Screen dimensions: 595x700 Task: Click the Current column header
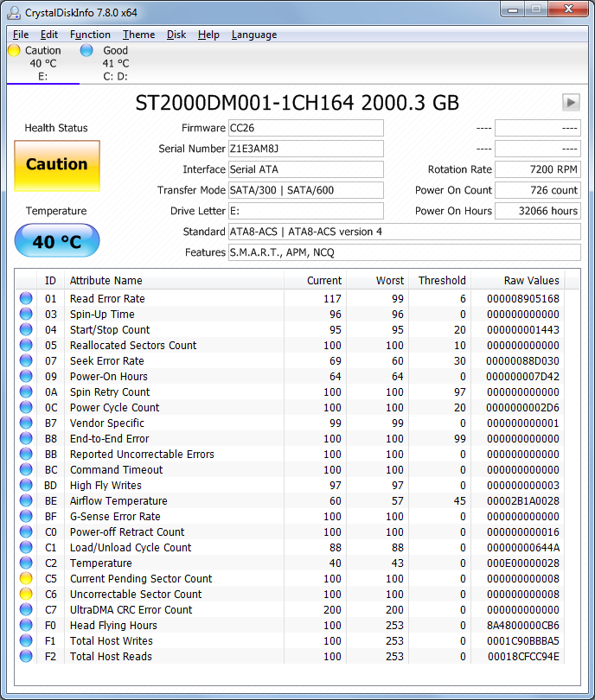point(315,280)
